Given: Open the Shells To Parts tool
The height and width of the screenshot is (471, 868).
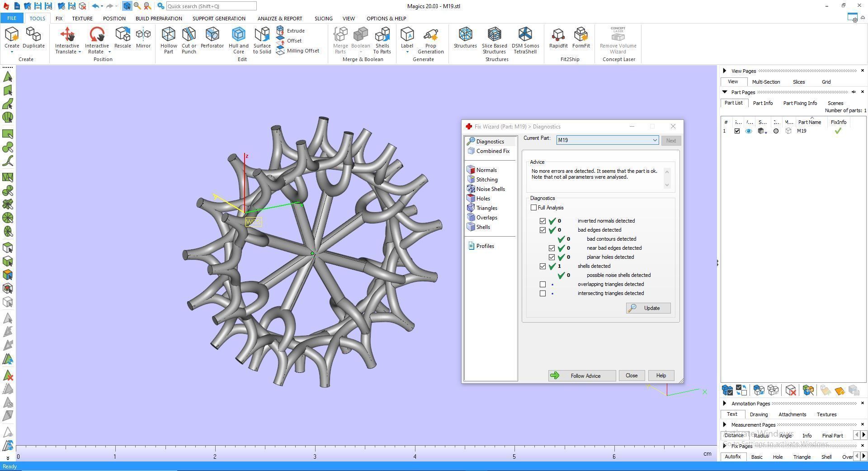Looking at the screenshot, I should [382, 40].
